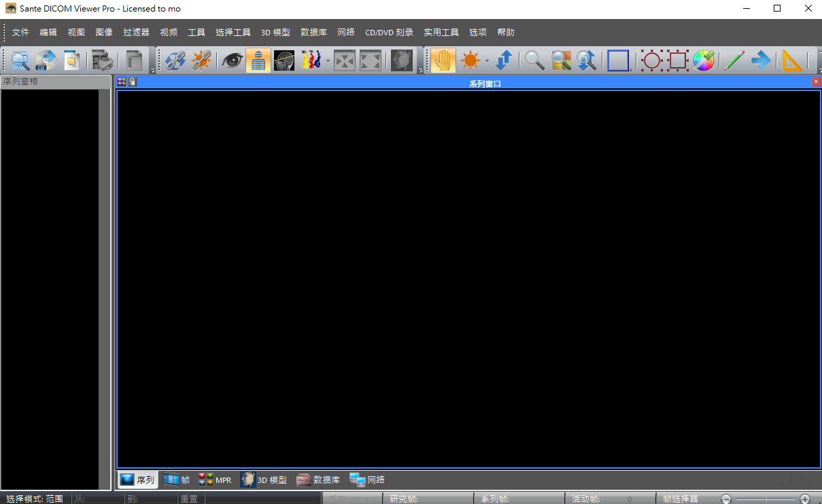This screenshot has height=504, width=822.
Task: Click the 序列窗格 panel header
Action: 56,82
